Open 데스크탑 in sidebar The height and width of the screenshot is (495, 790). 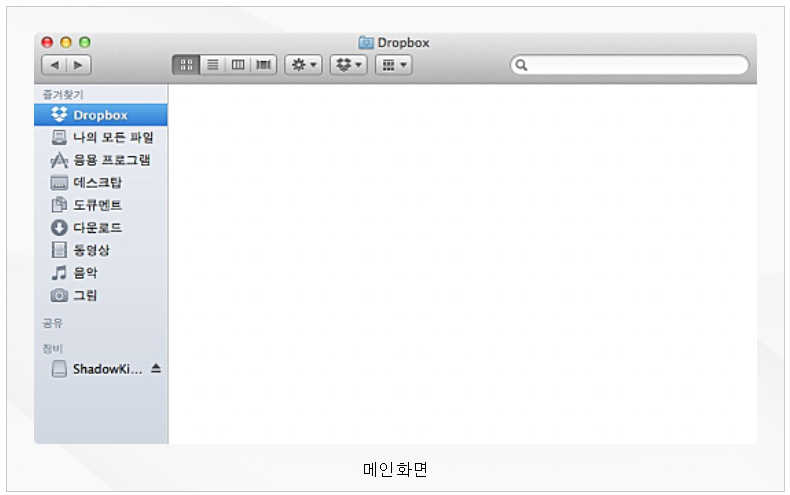[x=101, y=182]
